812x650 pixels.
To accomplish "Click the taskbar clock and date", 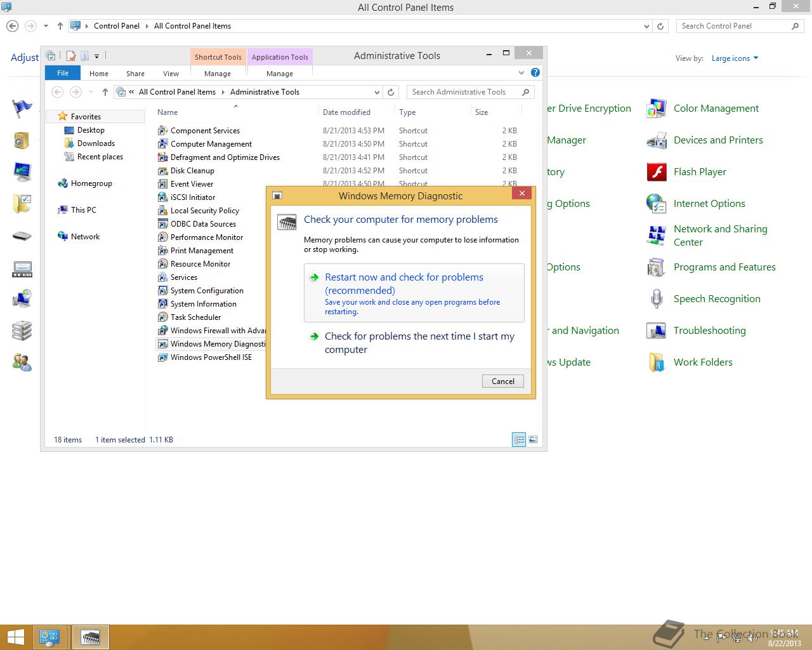I will click(785, 638).
